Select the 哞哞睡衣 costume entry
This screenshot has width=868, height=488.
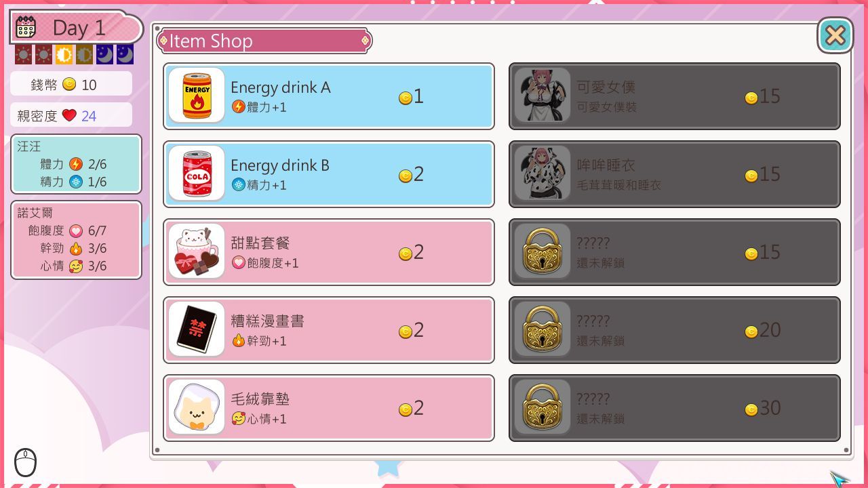[675, 174]
